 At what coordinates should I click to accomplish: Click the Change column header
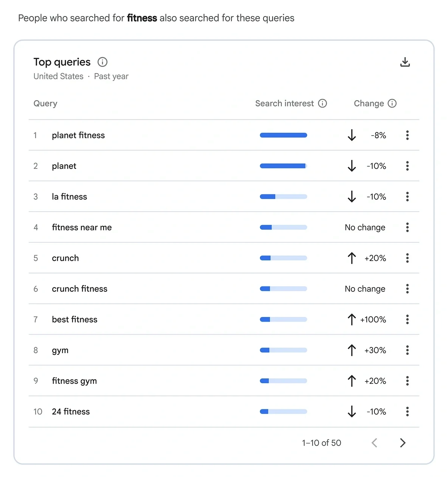click(x=369, y=103)
